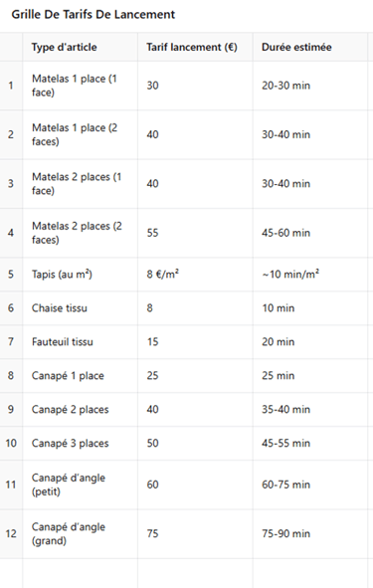
Task: Click the 'Grille De Tarifs De Lancement' title
Action: (x=93, y=14)
